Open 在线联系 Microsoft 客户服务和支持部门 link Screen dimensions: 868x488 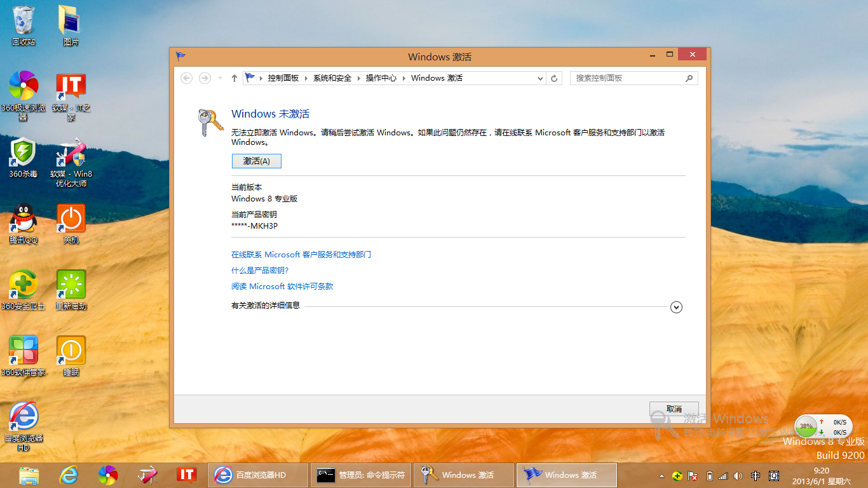point(301,255)
